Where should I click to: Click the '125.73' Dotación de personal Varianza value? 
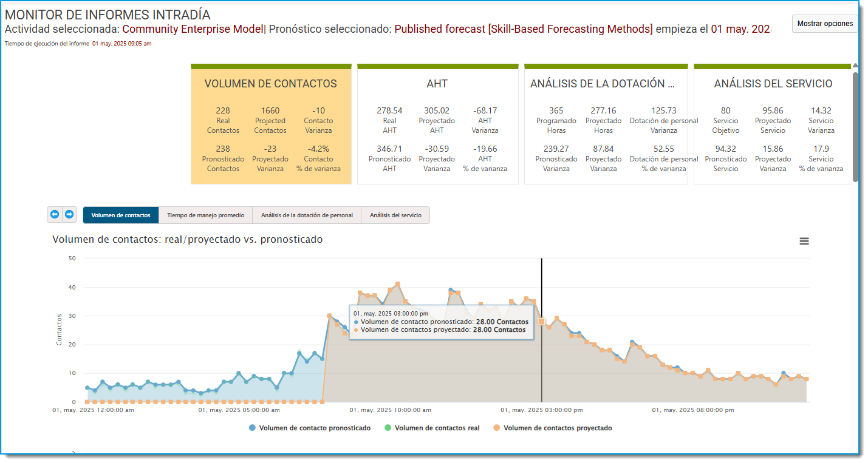tap(664, 110)
